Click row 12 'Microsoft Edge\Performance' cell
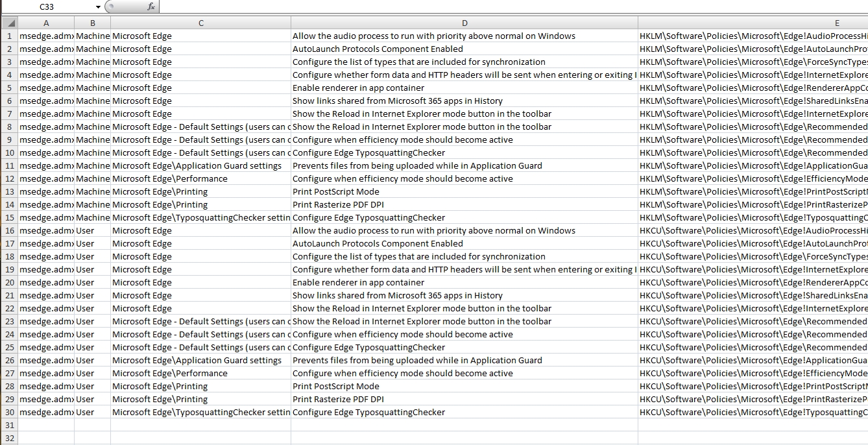868x445 pixels. (200, 178)
